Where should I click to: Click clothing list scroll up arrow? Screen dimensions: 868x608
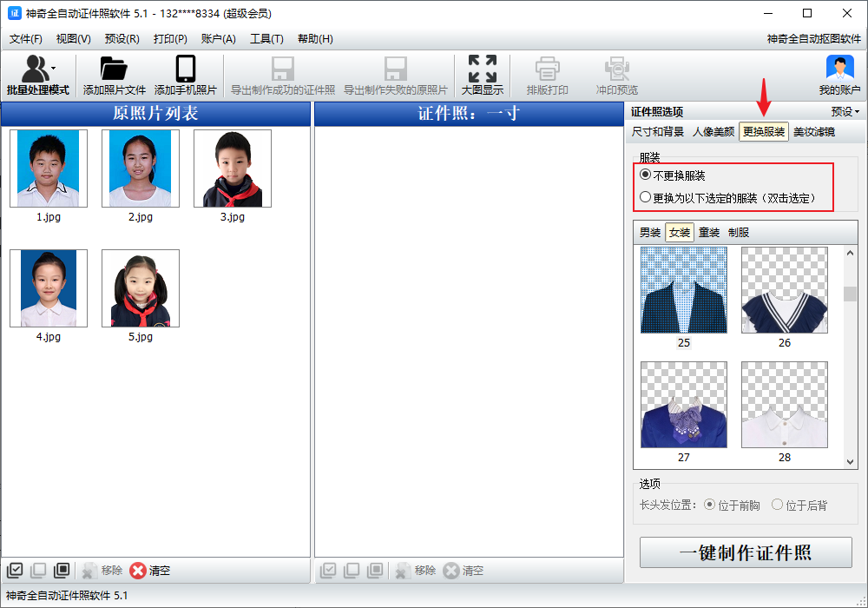click(851, 253)
